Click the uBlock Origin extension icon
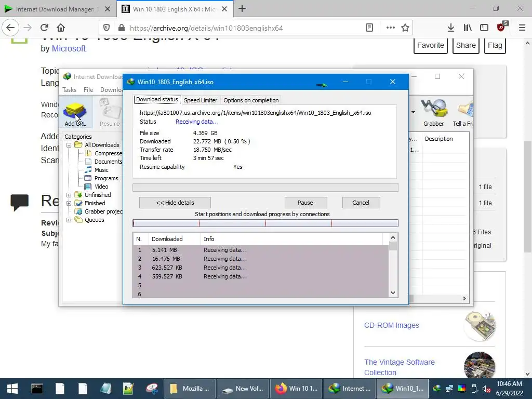The height and width of the screenshot is (399, 532). coord(501,27)
